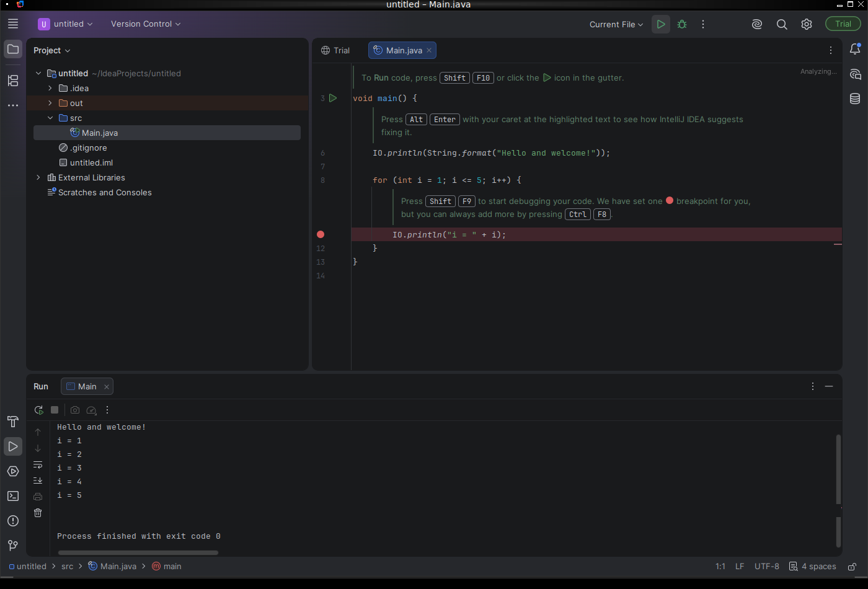Open the Current File run configuration dropdown
Screen dimensions: 868x589
click(616, 24)
